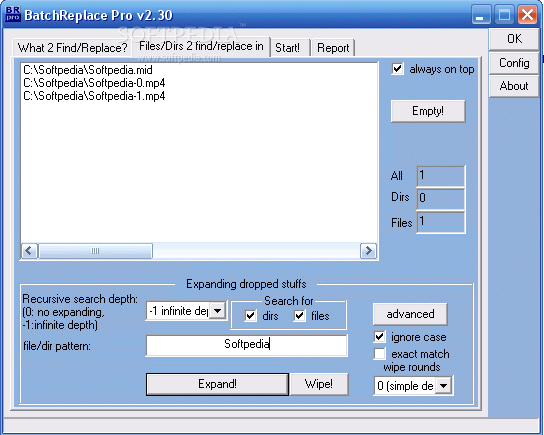Toggle the Search for dirs checkbox
The width and height of the screenshot is (544, 435).
coord(250,316)
